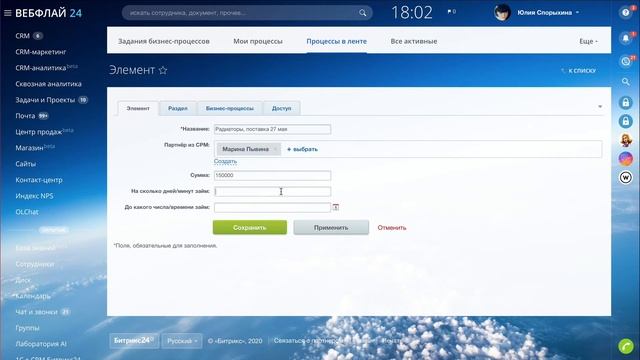Screen dimensions: 640x360
Task: Click the Отменить link
Action: tap(392, 228)
